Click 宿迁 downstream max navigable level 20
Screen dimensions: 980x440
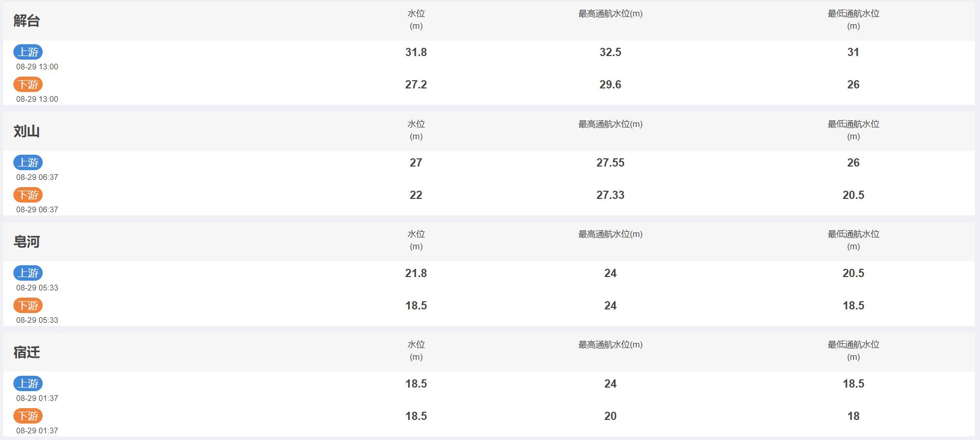(x=610, y=416)
